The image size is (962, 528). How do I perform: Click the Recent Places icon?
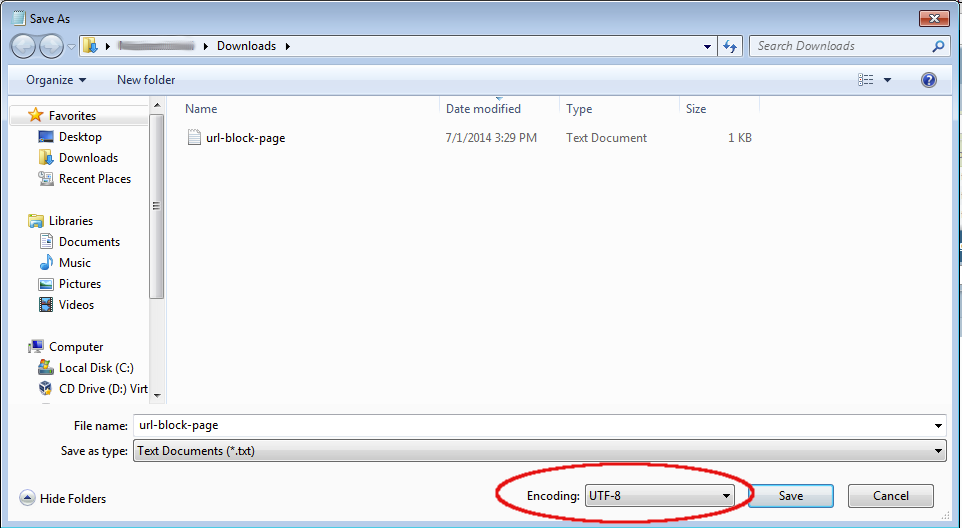tap(45, 178)
